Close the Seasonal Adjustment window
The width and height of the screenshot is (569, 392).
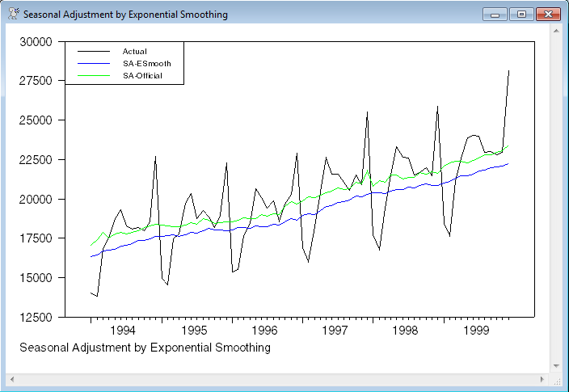coord(548,15)
